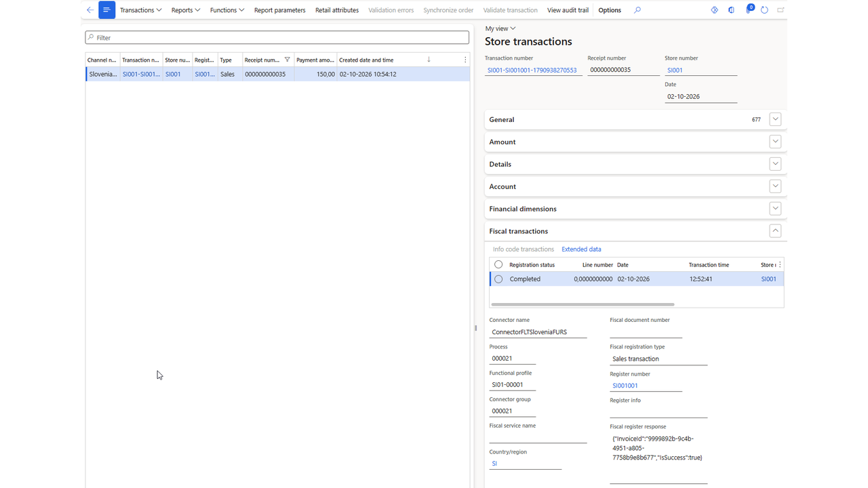Expand the General section

point(776,119)
